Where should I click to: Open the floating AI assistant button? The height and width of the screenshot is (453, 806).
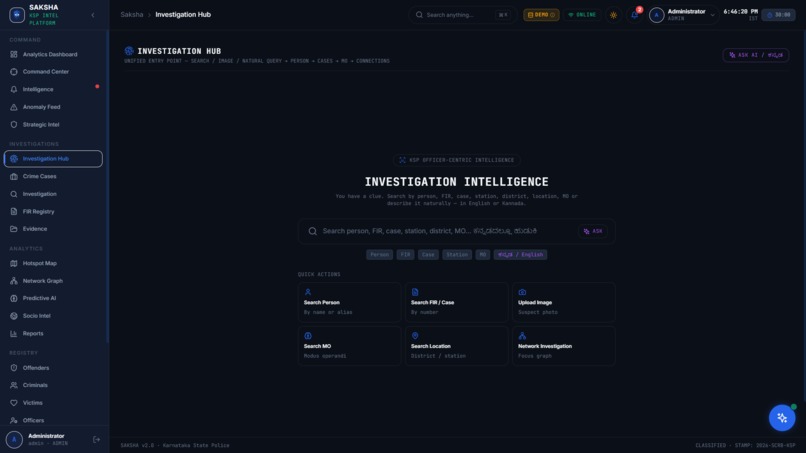782,418
